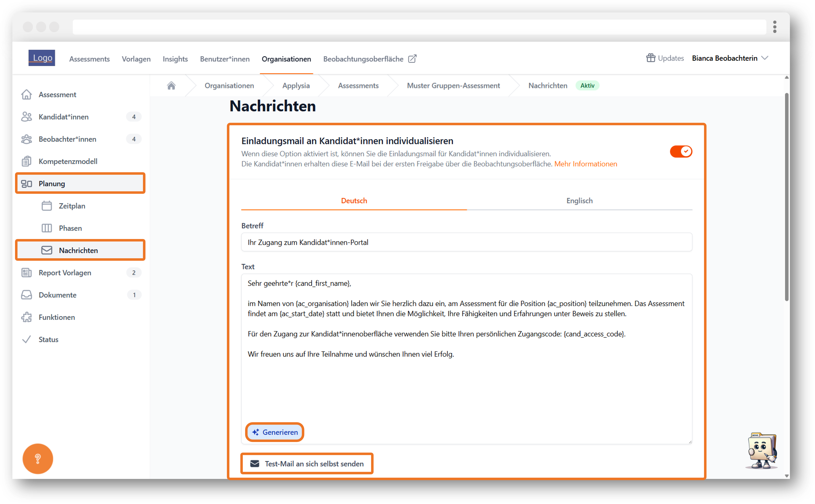Toggle off Einladungsmail individualisieren switch
Screen dimensions: 815x504
(x=681, y=152)
